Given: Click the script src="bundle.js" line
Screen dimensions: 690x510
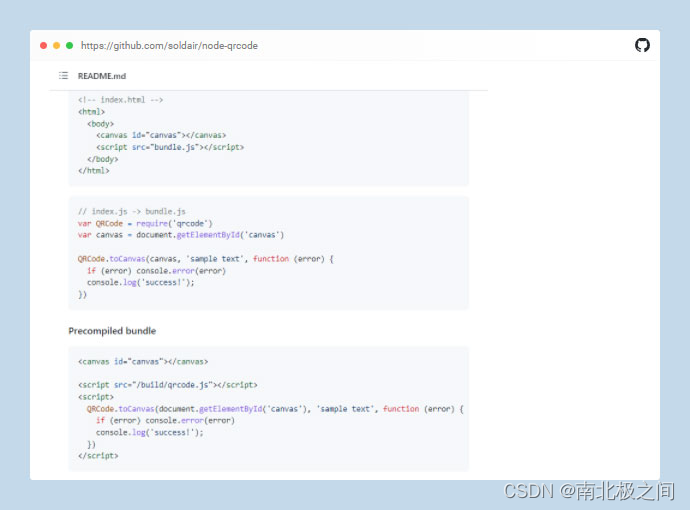Looking at the screenshot, I should tap(170, 147).
